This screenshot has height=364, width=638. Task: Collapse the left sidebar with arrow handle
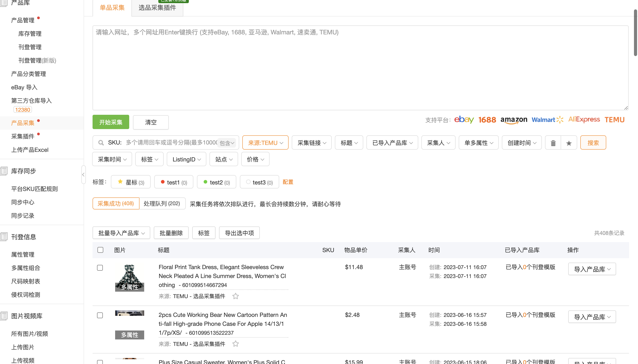coord(83,174)
